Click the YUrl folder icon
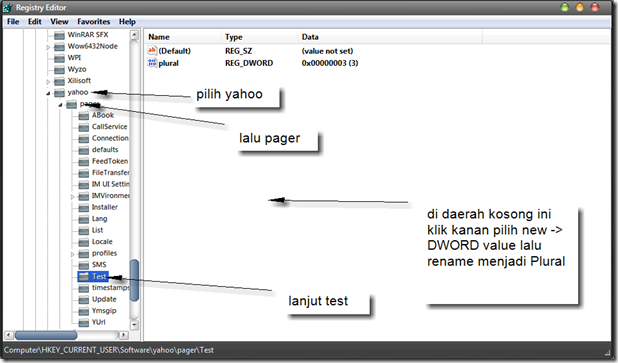 pos(84,322)
